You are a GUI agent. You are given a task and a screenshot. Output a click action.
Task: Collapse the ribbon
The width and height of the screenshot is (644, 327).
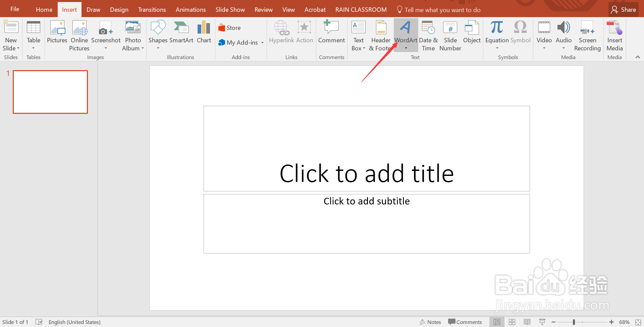pyautogui.click(x=638, y=57)
